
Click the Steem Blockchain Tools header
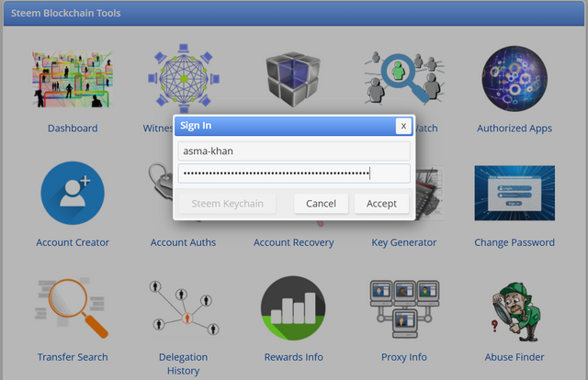(294, 13)
